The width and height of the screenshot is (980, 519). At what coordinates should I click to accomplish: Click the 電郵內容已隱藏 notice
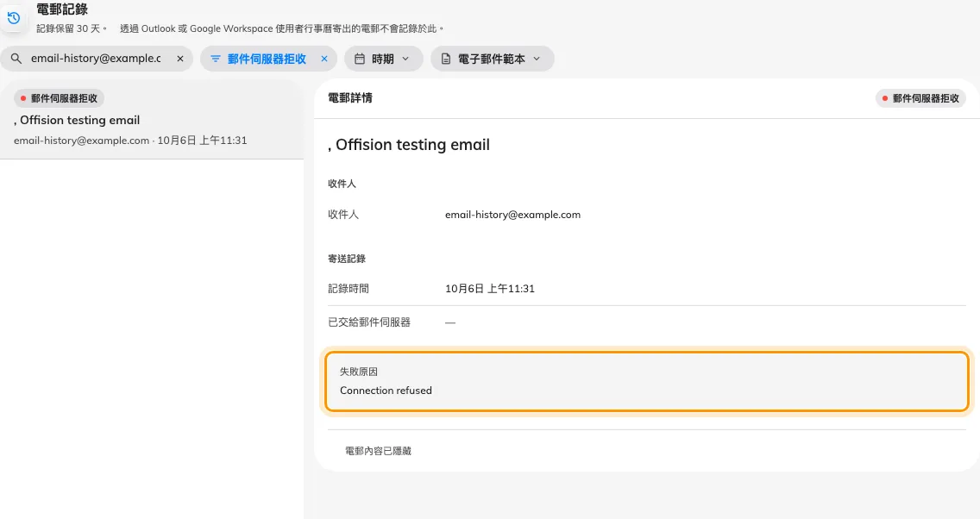click(x=378, y=451)
